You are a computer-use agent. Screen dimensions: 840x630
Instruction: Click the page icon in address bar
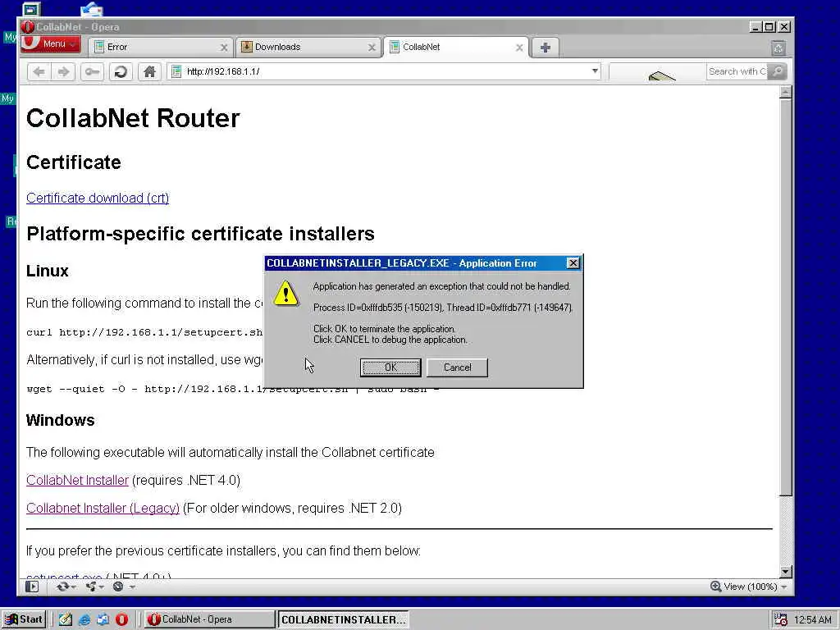[x=176, y=71]
